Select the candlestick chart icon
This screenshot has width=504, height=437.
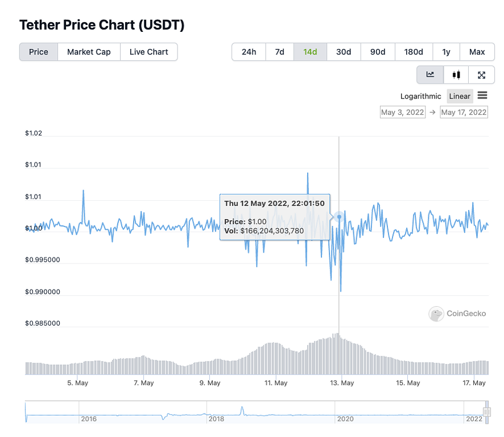click(x=456, y=75)
